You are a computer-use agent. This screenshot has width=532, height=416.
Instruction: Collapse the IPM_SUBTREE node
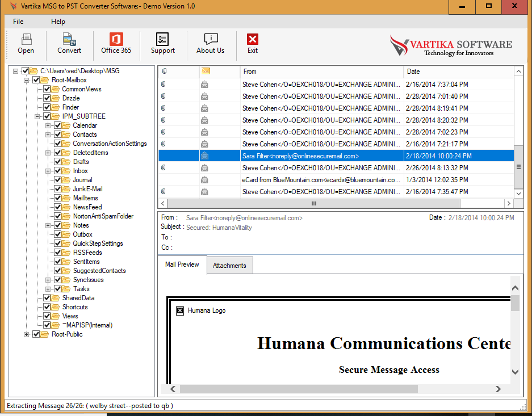37,117
